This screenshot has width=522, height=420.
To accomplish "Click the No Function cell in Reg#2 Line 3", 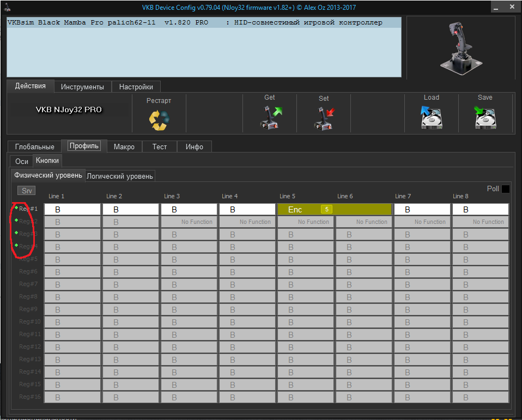I will point(189,222).
